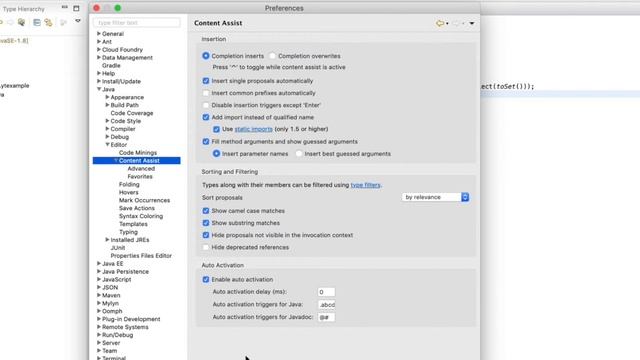Open the Back history dropdown arrow
The image size is (640, 360).
point(447,24)
